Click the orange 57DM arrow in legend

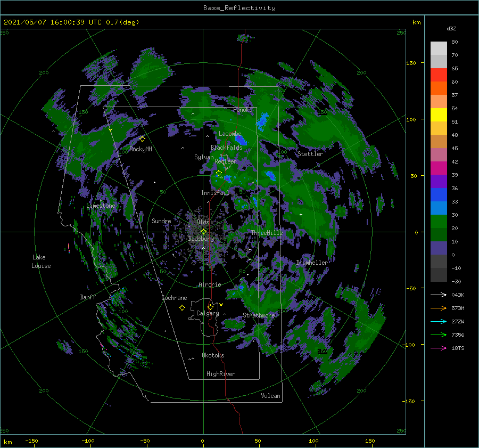pos(439,308)
